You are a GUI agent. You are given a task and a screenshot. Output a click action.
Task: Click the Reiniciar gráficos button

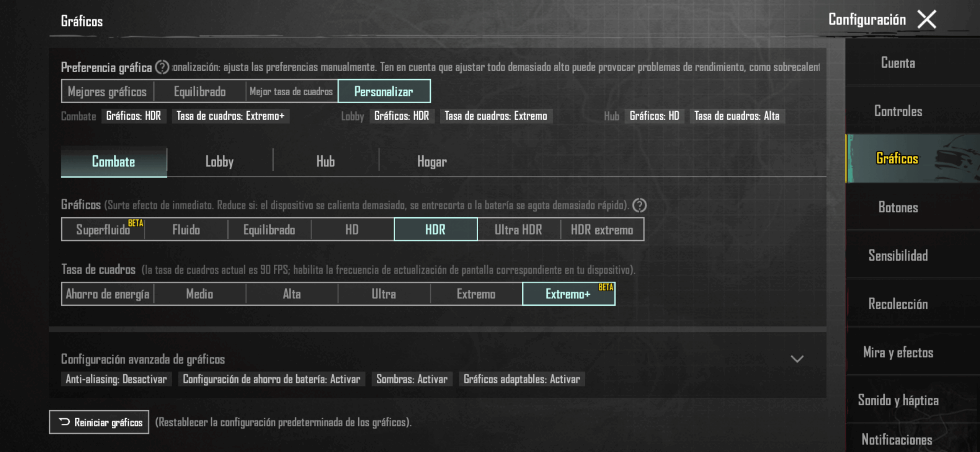coord(99,422)
